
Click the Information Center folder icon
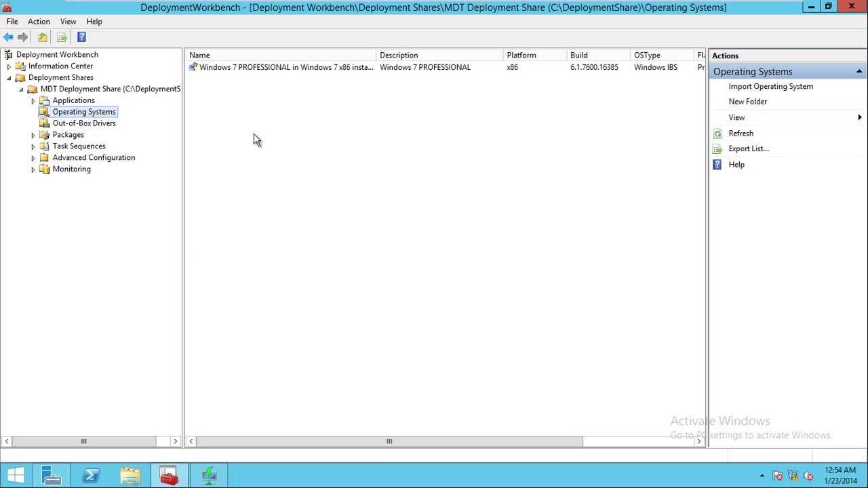20,66
